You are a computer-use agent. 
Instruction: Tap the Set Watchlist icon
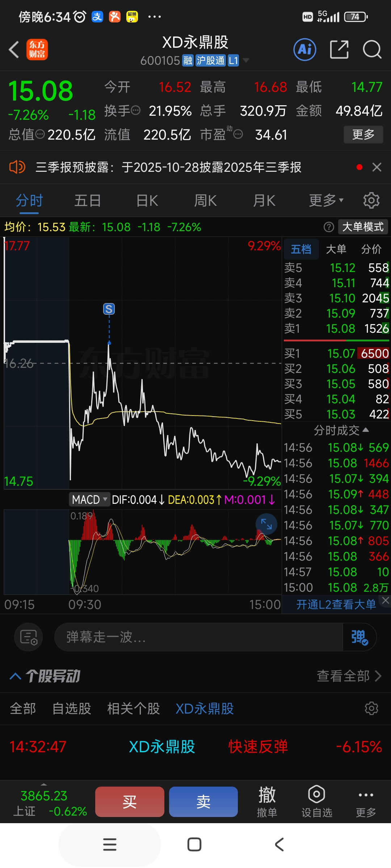[317, 801]
